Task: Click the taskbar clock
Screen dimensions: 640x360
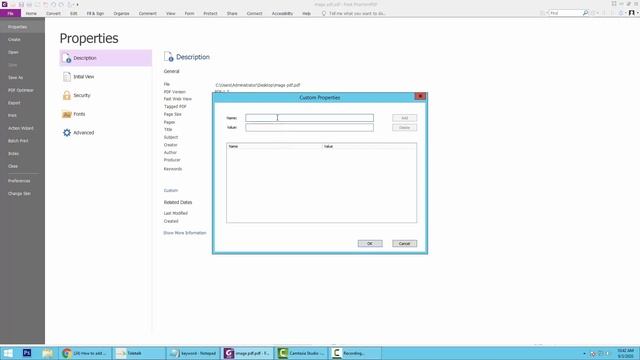Action: coord(625,353)
